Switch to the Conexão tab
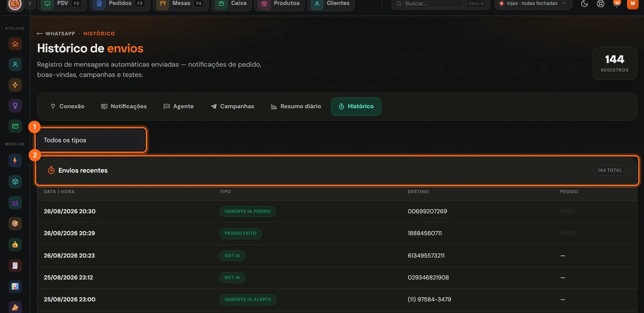 (67, 106)
